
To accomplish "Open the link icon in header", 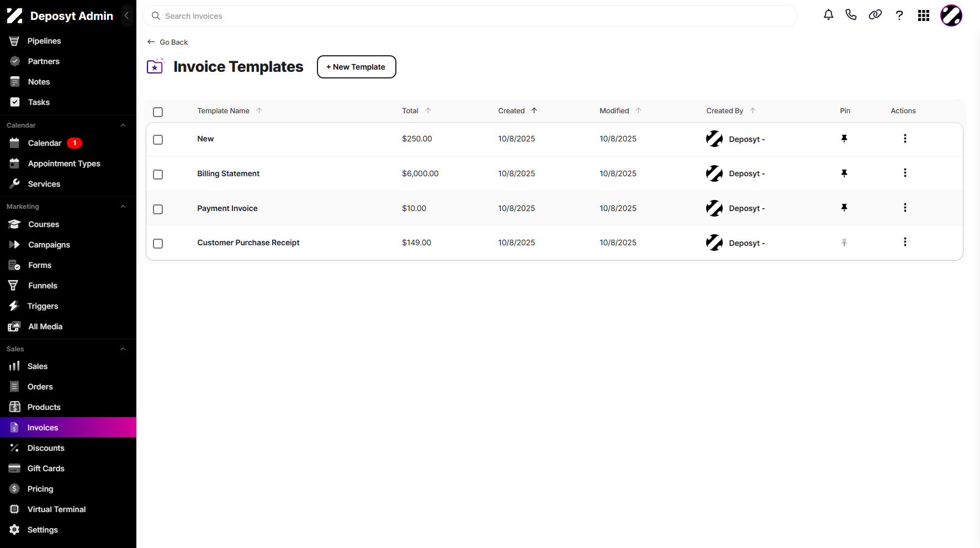I will 875,15.
